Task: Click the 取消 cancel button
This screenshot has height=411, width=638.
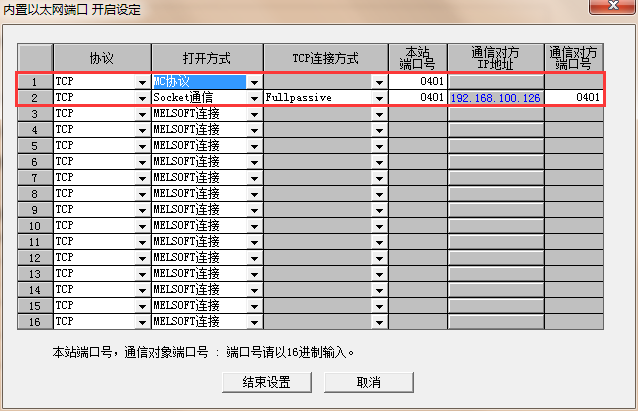Action: coord(369,382)
